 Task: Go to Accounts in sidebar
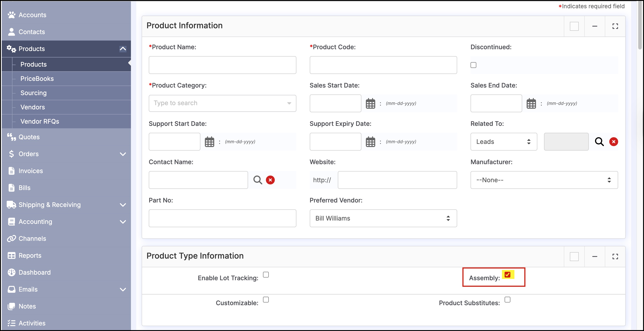[33, 15]
